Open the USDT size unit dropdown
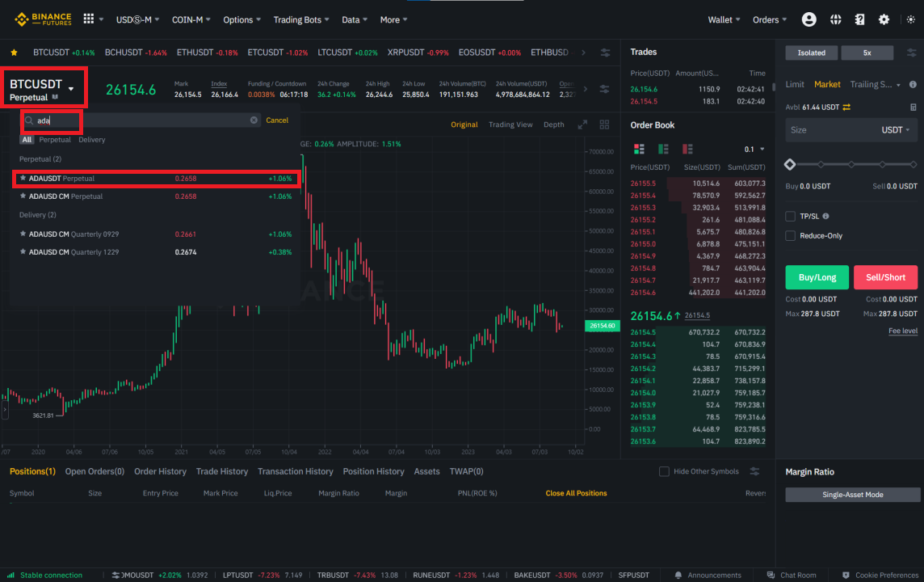924x582 pixels. point(895,129)
